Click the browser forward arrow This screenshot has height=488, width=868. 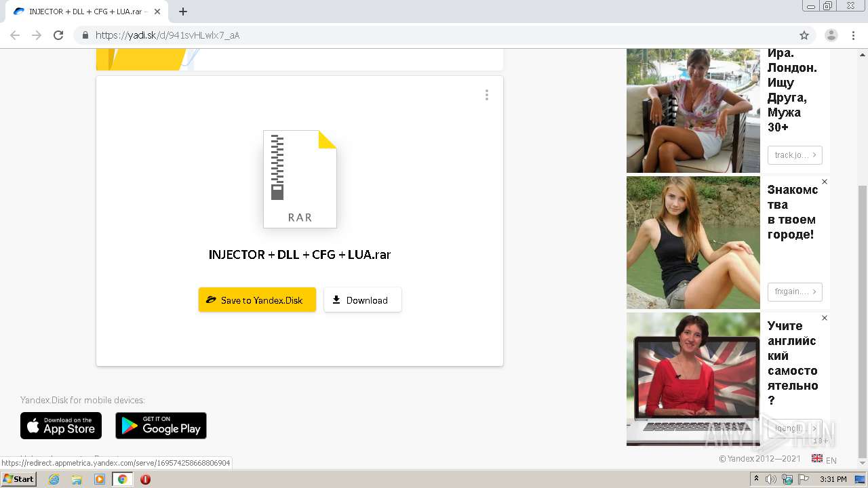(x=37, y=35)
